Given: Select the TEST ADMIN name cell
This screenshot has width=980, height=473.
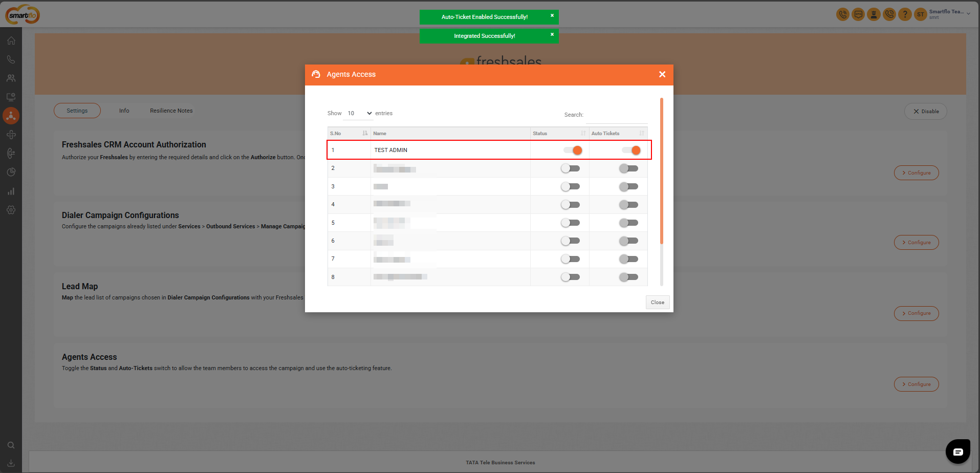Looking at the screenshot, I should click(450, 150).
